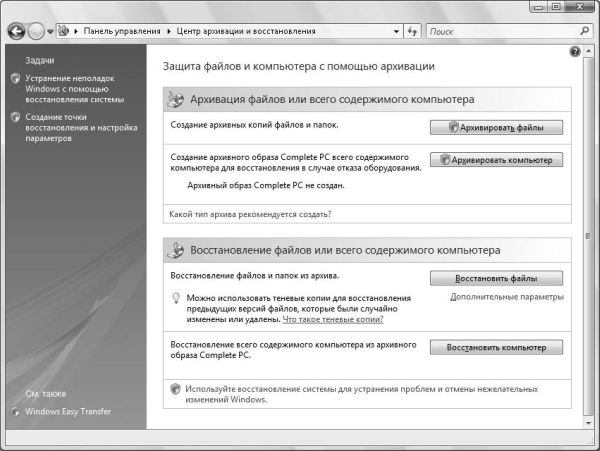Image resolution: width=600 pixels, height=451 pixels.
Task: Click the Back navigation arrow button
Action: (16, 31)
